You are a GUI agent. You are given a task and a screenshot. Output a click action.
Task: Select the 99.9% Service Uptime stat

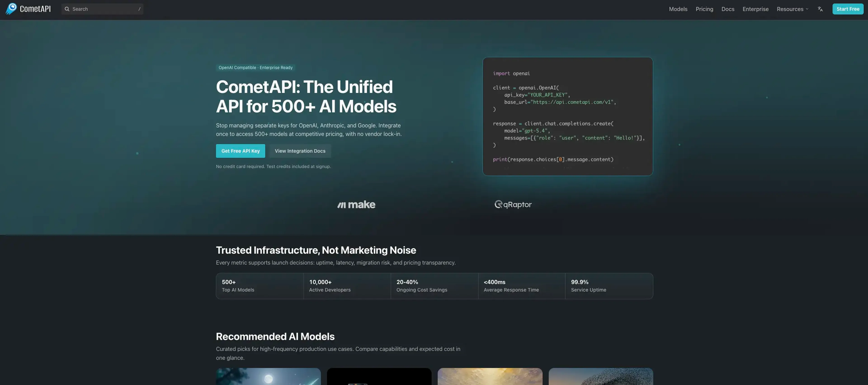[609, 286]
